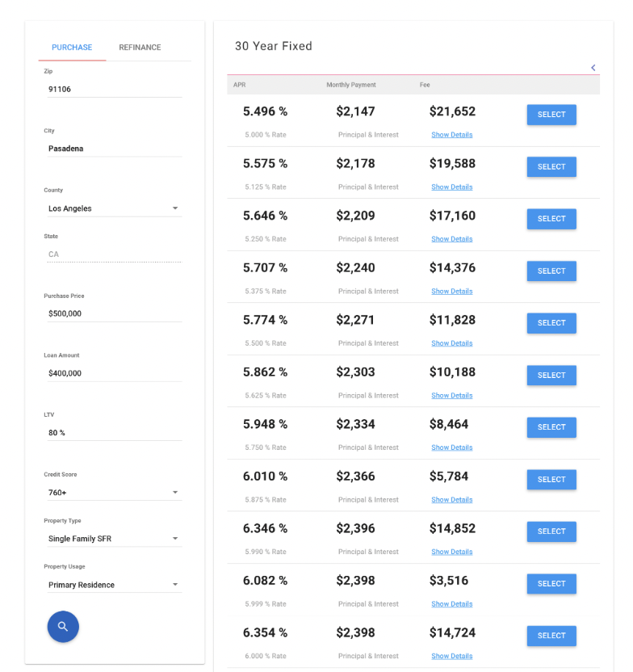Viewport: 633px width, 672px height.
Task: Show Details for the 6.010% APR loan
Action: click(451, 499)
